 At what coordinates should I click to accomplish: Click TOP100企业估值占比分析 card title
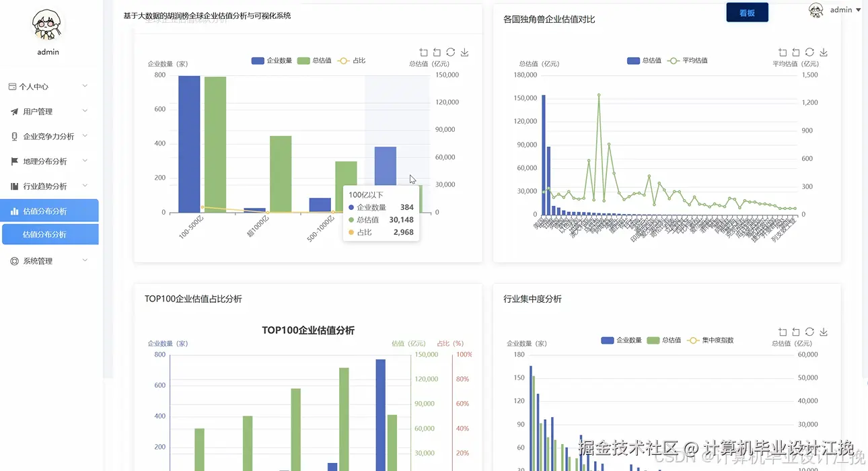(x=193, y=299)
